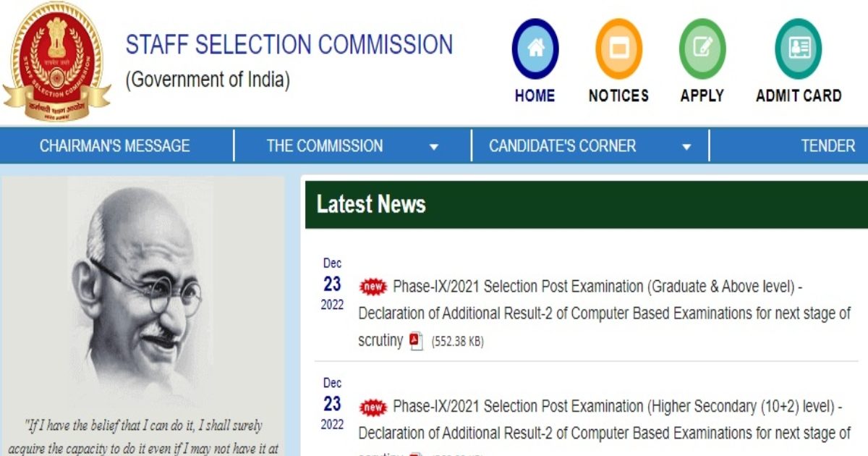Open the Admit Card icon
Viewport: 868px width, 456px height.
tap(799, 50)
